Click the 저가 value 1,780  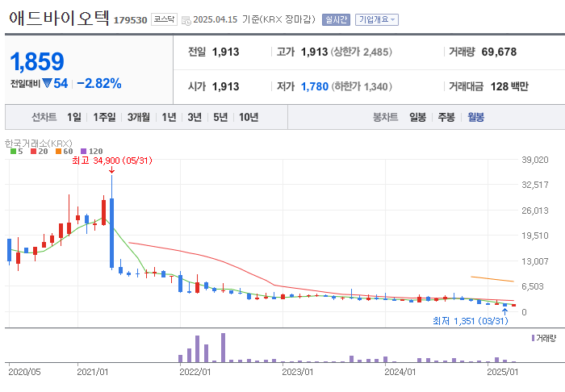click(x=315, y=86)
